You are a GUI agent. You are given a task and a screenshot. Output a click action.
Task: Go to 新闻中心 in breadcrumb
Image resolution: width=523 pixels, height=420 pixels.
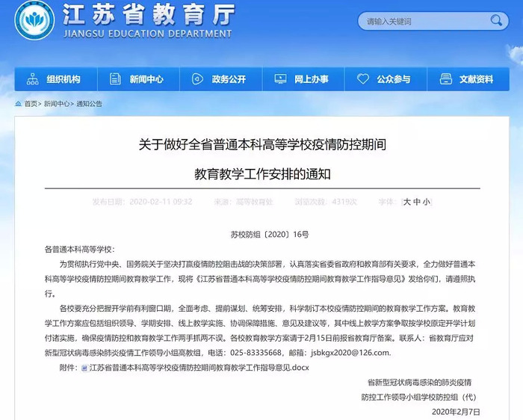(x=57, y=104)
